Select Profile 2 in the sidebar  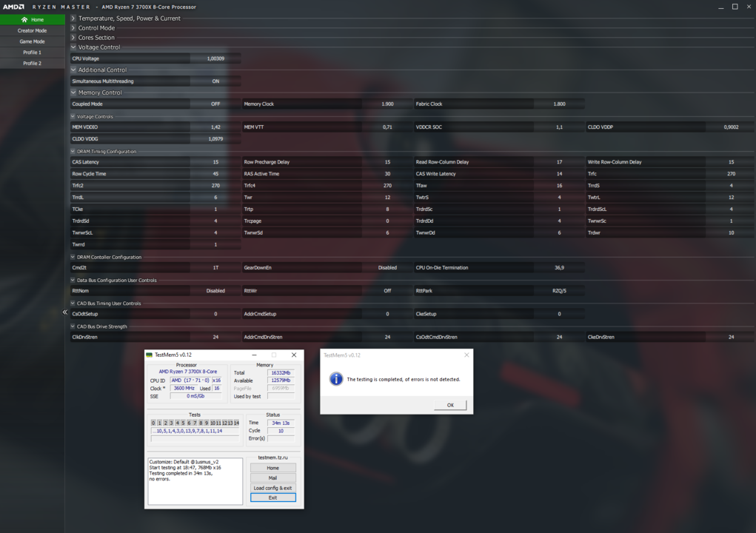(33, 63)
